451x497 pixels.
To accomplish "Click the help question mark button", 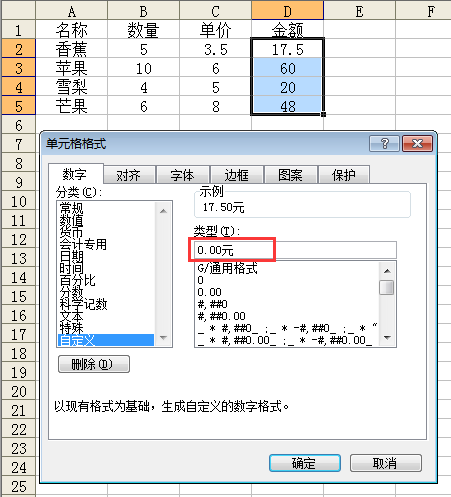I will click(x=384, y=144).
